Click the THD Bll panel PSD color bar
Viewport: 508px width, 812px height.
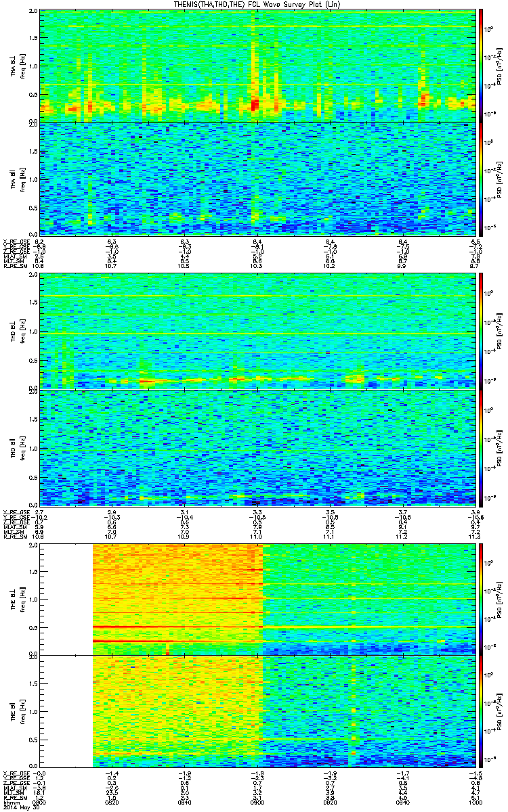click(x=481, y=448)
